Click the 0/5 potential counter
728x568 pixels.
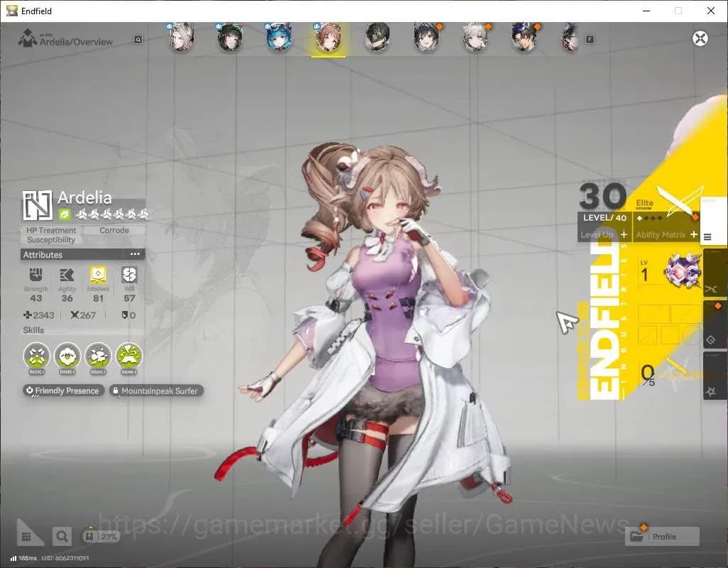point(648,374)
